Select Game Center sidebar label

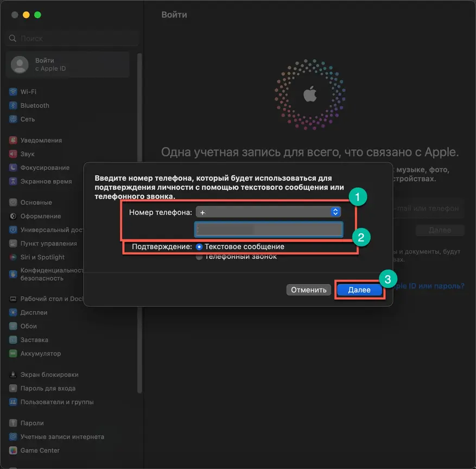pyautogui.click(x=40, y=450)
